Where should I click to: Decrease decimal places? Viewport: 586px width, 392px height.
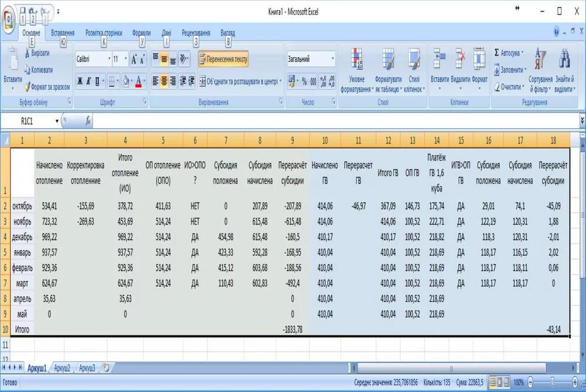click(332, 81)
